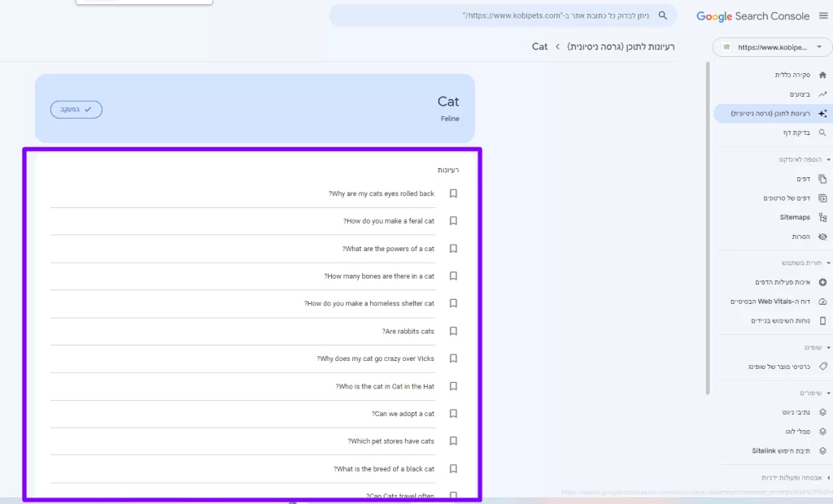
Task: Bookmark the 'Who is the cat in Cat in the Hat' idea
Action: [x=453, y=386]
